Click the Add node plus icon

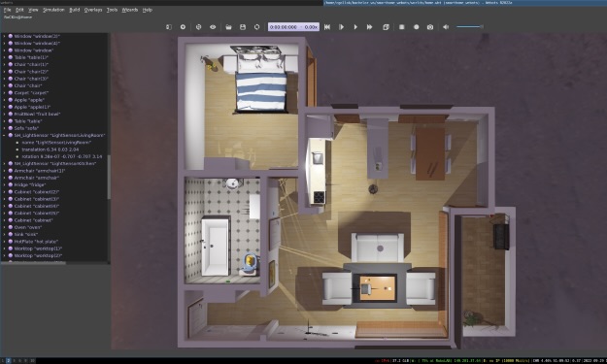[x=183, y=27]
